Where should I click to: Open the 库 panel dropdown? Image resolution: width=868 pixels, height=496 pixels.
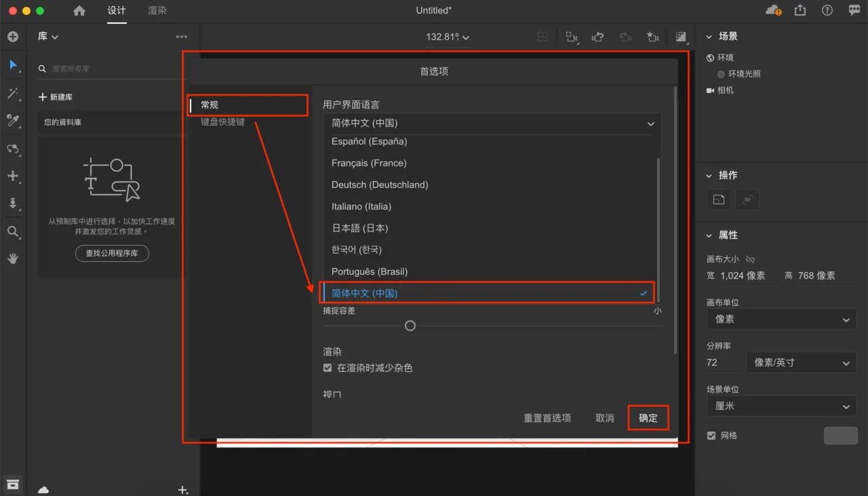point(48,37)
